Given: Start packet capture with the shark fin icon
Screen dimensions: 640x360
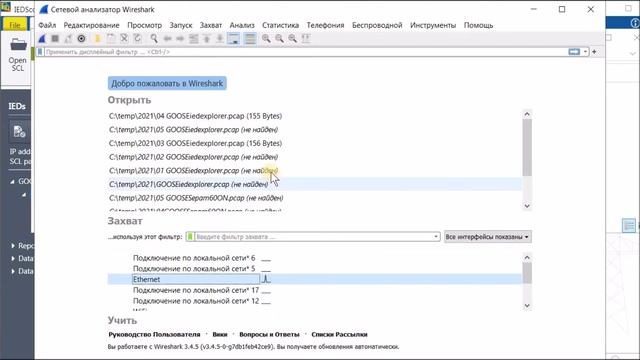Looking at the screenshot, I should point(42,38).
